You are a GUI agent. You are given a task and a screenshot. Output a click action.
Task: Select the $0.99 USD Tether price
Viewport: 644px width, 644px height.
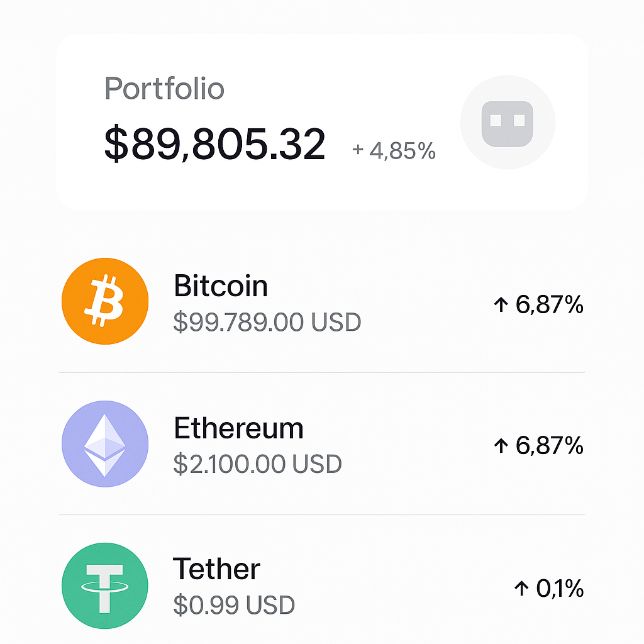tap(234, 605)
